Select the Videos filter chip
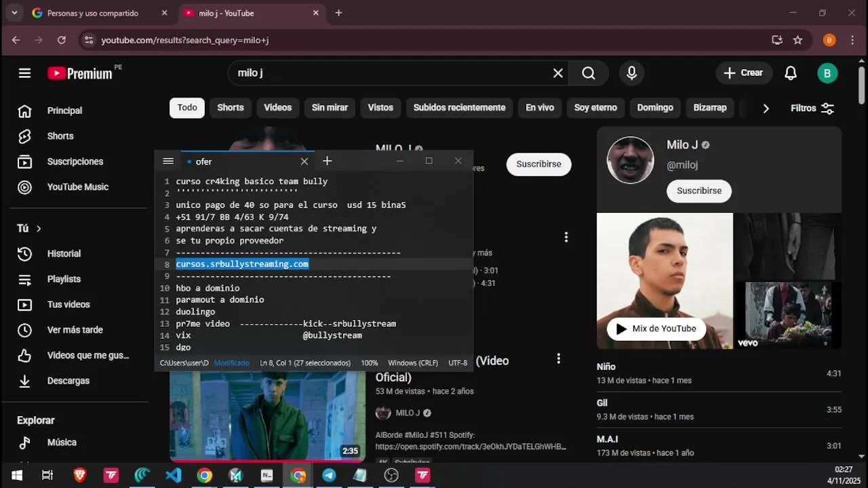 pos(277,108)
